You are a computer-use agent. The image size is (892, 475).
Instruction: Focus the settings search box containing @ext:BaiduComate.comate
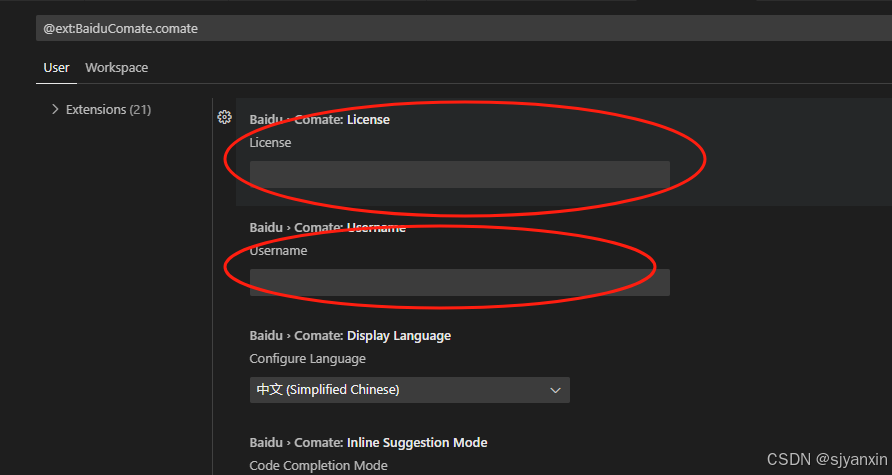pos(464,28)
